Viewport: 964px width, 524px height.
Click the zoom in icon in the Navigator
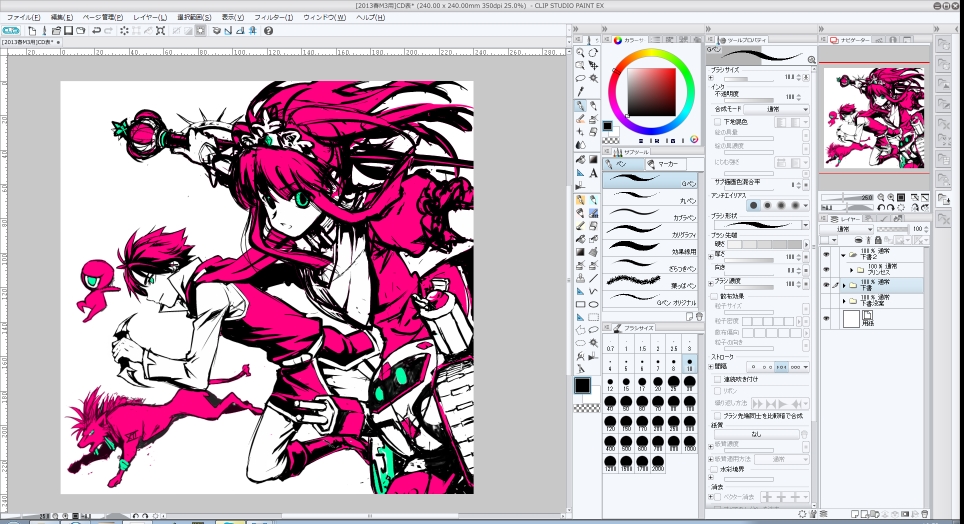(891, 197)
